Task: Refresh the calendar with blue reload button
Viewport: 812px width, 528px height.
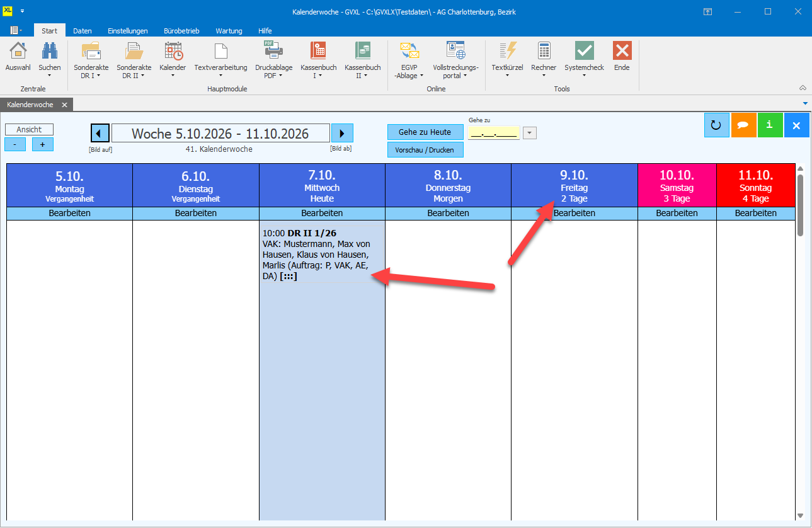Action: coord(716,125)
